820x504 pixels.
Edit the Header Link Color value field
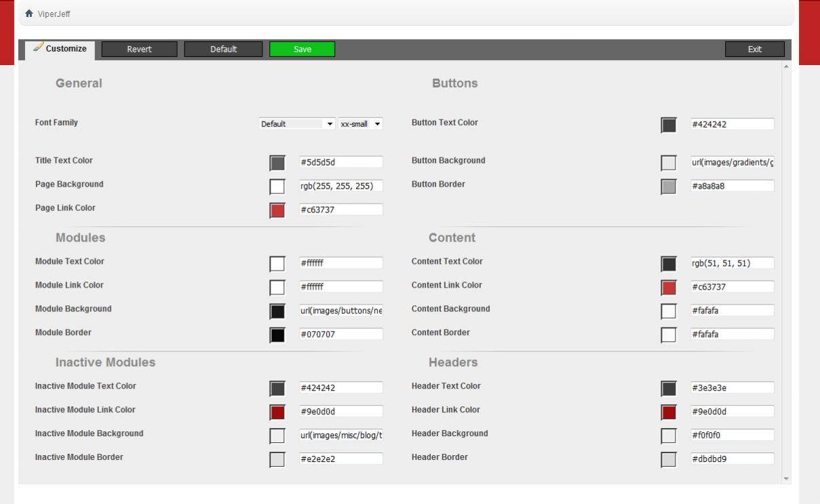[x=732, y=412]
